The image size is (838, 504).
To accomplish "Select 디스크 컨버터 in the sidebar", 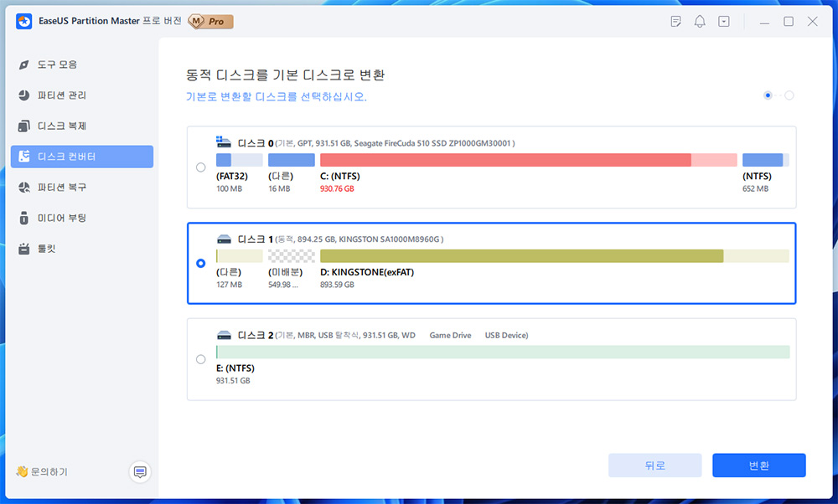I will (x=82, y=157).
